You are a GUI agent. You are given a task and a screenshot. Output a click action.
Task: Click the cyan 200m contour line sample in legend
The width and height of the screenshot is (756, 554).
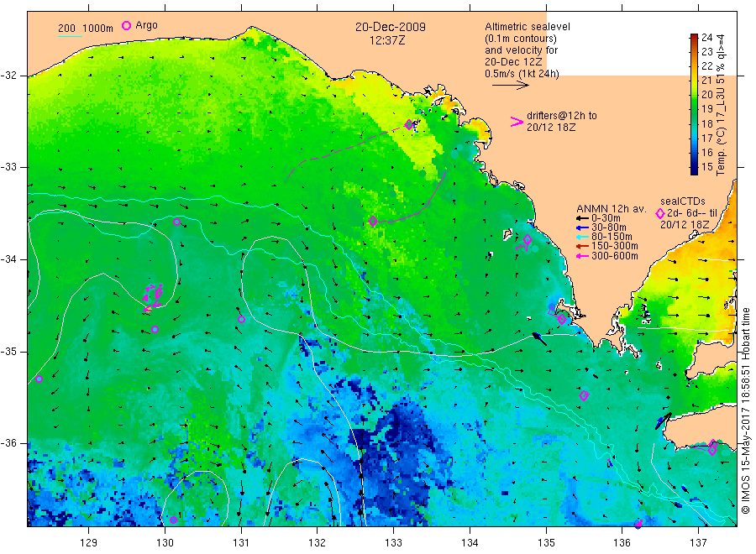click(x=70, y=37)
